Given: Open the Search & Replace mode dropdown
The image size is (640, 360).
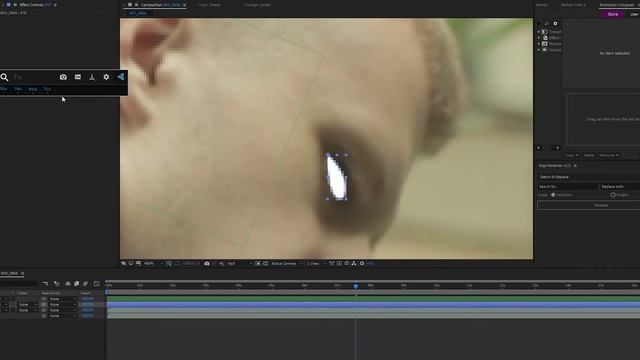Looking at the screenshot, I should point(589,177).
